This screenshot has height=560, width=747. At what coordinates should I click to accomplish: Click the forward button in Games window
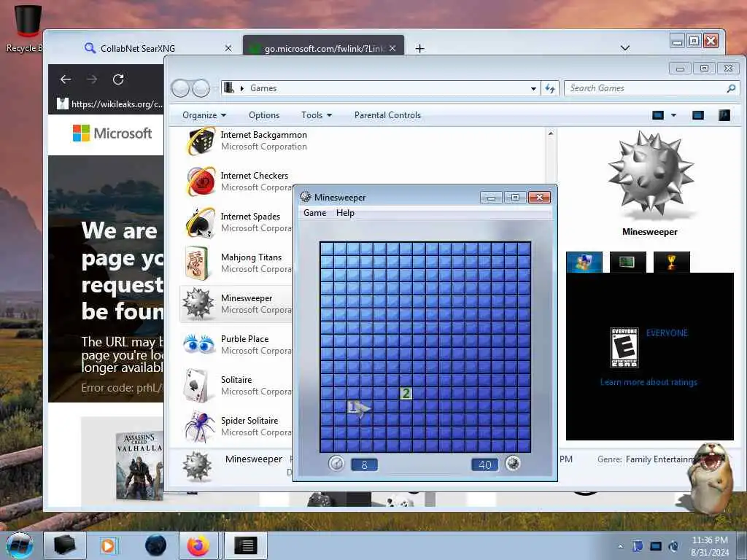[201, 88]
